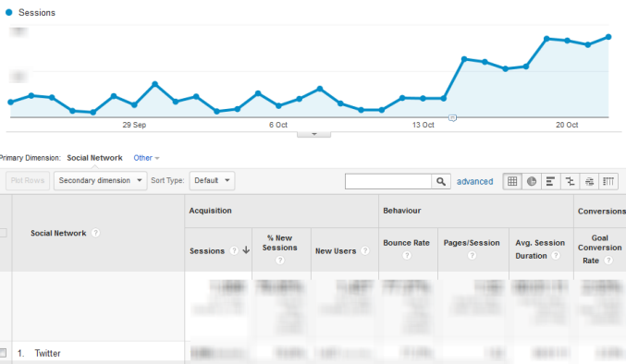Switch to the data table view icon
The width and height of the screenshot is (626, 364).
point(512,181)
